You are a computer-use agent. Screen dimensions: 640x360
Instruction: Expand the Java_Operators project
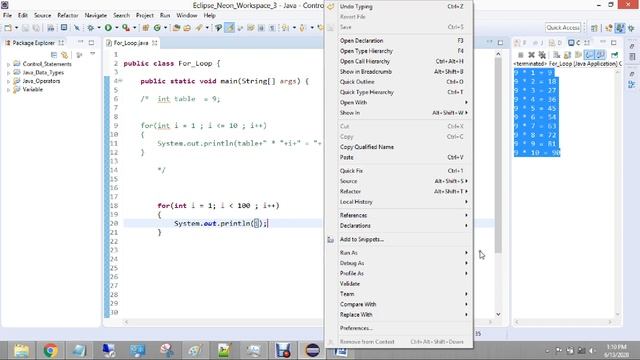point(8,81)
